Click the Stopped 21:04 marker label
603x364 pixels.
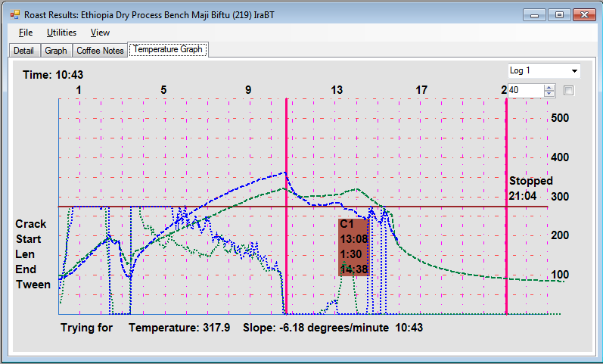[x=530, y=188]
